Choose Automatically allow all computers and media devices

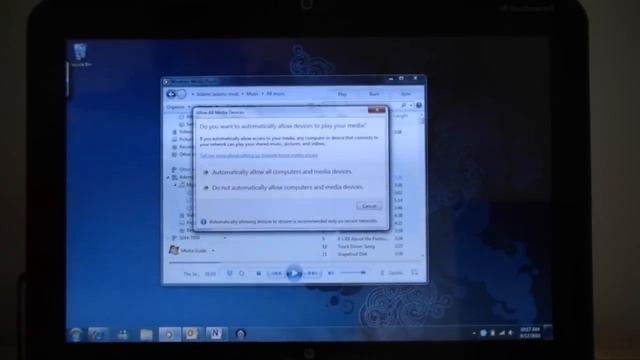point(278,172)
